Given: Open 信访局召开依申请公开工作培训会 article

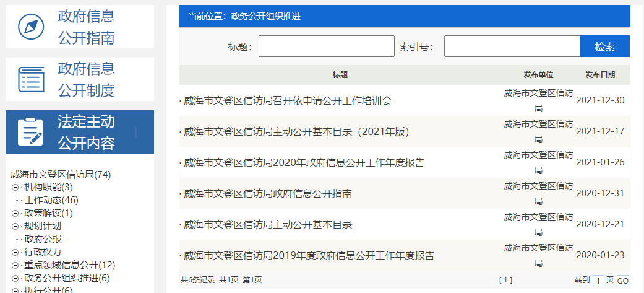Looking at the screenshot, I should pos(288,101).
